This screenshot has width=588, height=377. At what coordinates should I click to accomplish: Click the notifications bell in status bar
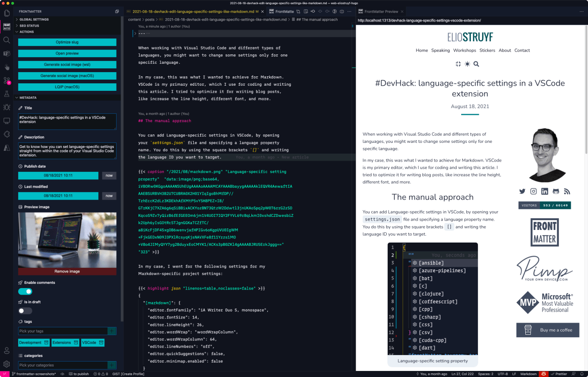582,374
